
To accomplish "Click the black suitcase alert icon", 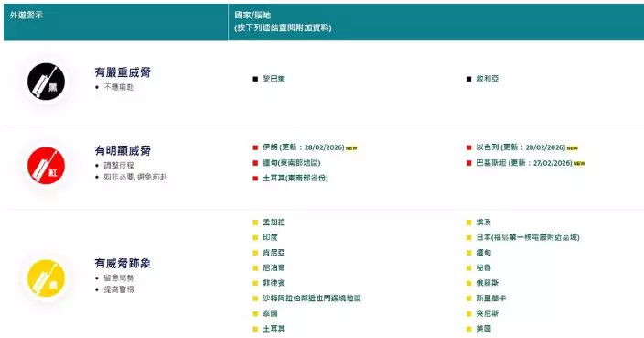I will pos(46,82).
